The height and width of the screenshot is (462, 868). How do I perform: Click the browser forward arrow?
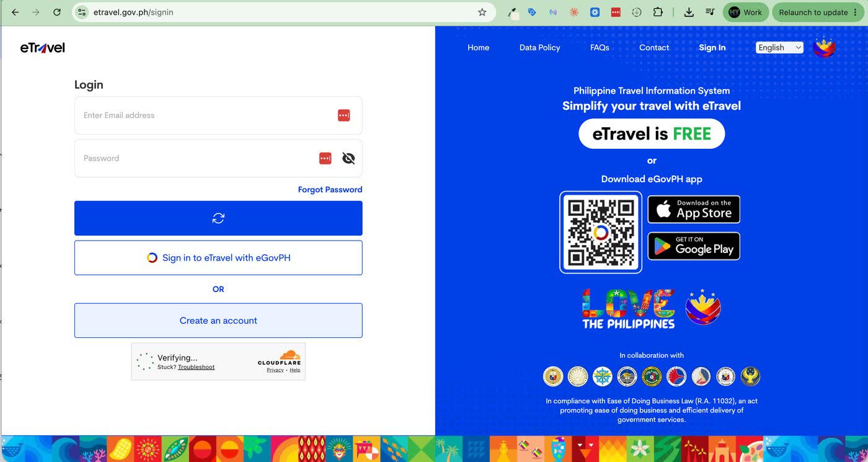pyautogui.click(x=36, y=12)
